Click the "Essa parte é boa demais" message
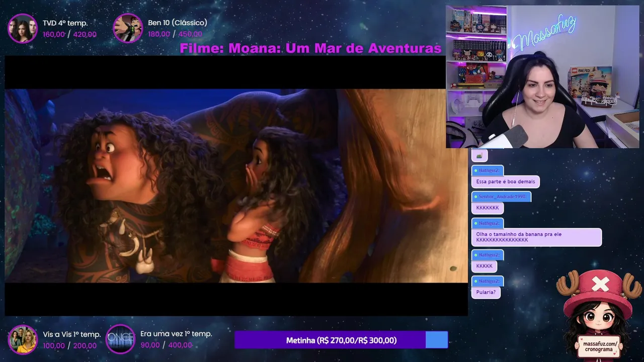Viewport: 644px width, 362px height. (506, 182)
